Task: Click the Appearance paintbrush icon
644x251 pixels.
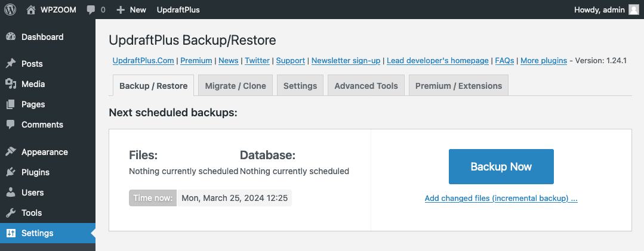Action: coord(11,152)
